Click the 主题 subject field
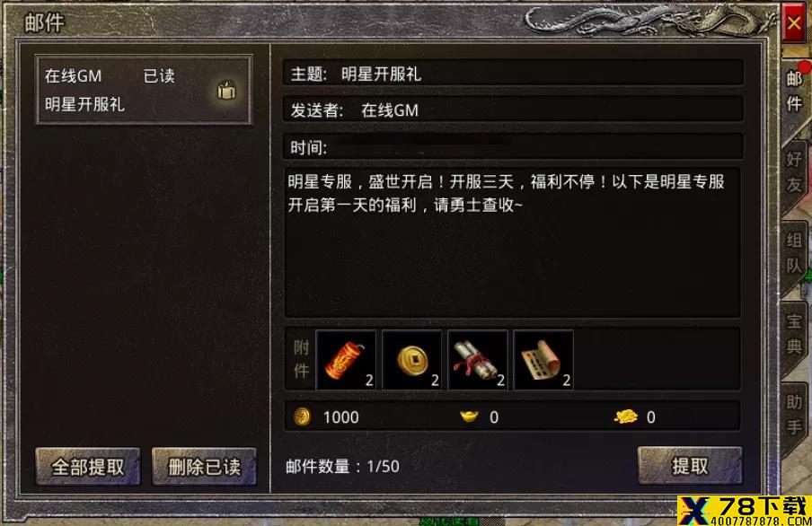Screen dimensions: 812x526 point(513,74)
